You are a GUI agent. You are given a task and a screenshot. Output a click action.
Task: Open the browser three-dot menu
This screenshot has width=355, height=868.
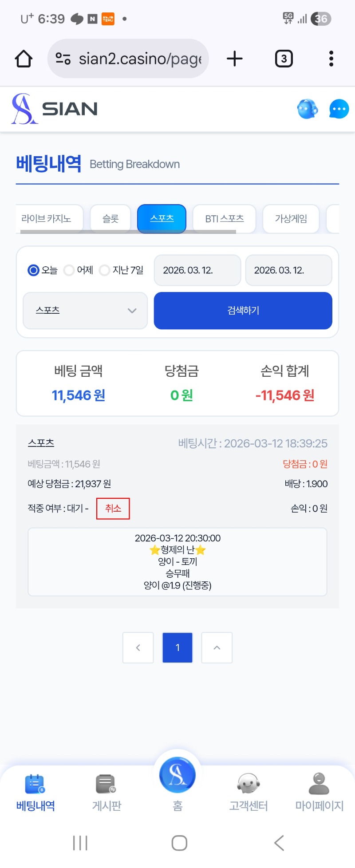(331, 59)
